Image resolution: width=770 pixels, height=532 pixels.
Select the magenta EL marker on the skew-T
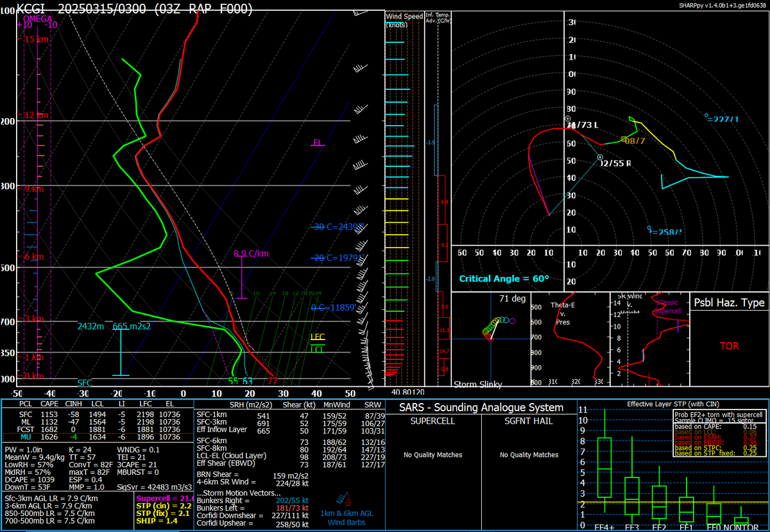[318, 143]
